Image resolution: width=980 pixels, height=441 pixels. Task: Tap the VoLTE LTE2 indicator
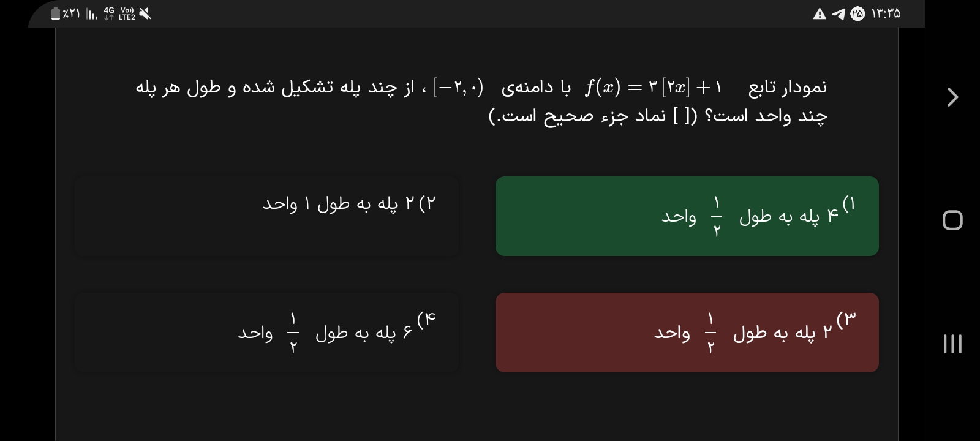[x=127, y=13]
